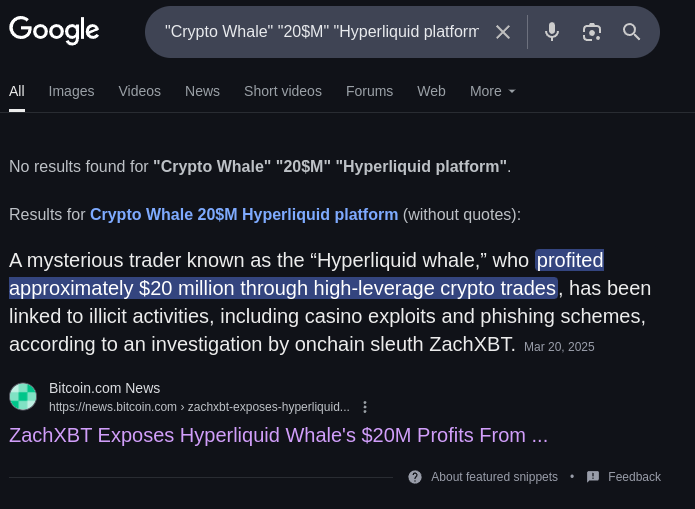Search unquoted Crypto Whale 20$M Hyperliquid platform
This screenshot has height=509, width=695.
click(x=244, y=214)
